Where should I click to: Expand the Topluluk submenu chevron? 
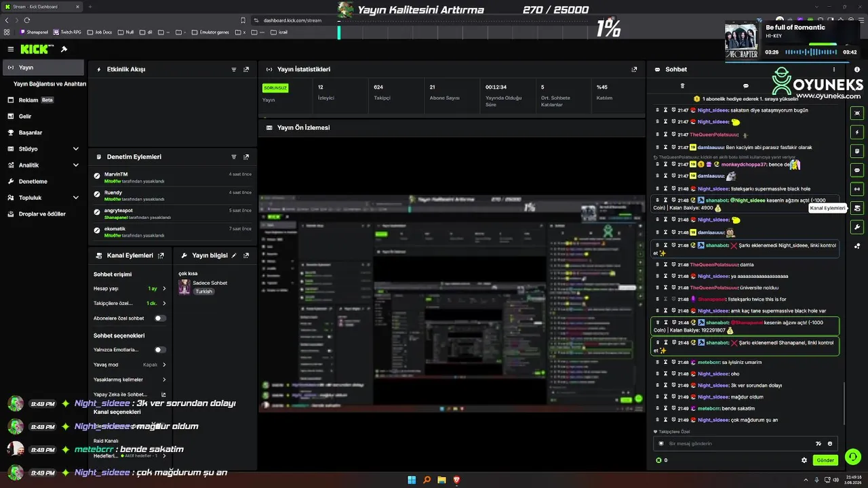click(75, 198)
